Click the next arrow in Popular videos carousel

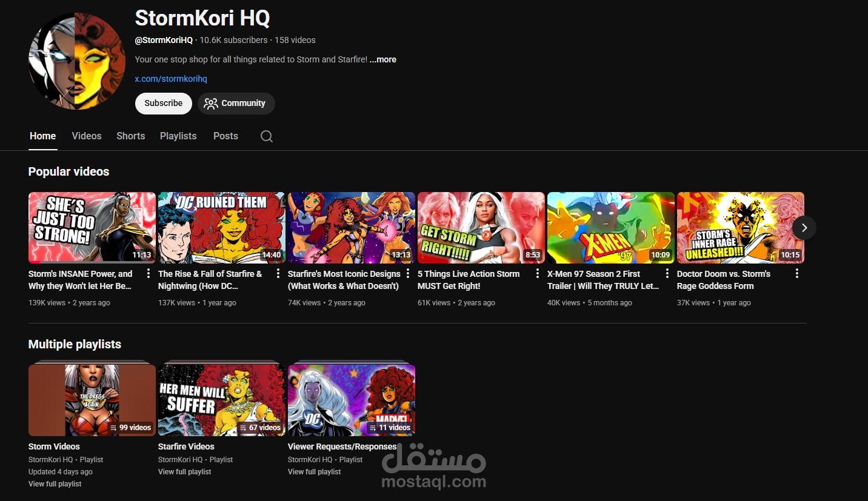click(804, 228)
